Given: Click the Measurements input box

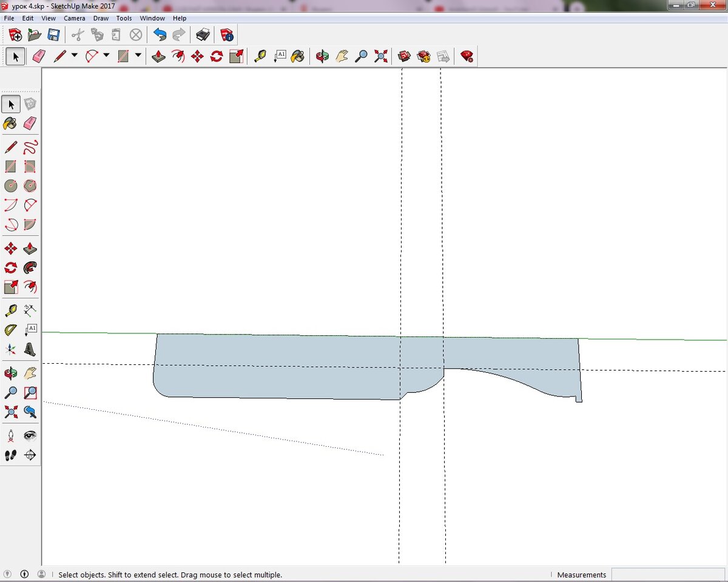Looking at the screenshot, I should (668, 574).
